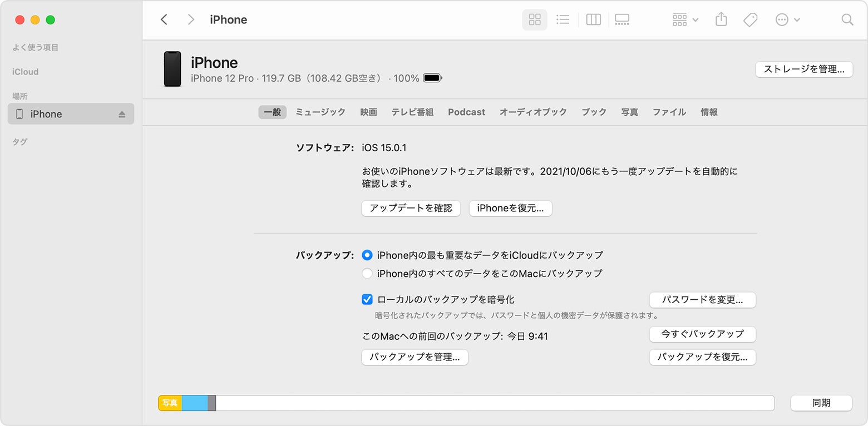Eject the iPhone from the sidebar
Viewport: 868px width, 426px height.
click(x=122, y=115)
